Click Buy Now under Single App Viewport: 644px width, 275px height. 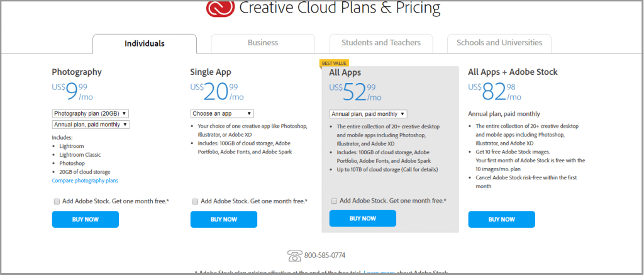[224, 220]
